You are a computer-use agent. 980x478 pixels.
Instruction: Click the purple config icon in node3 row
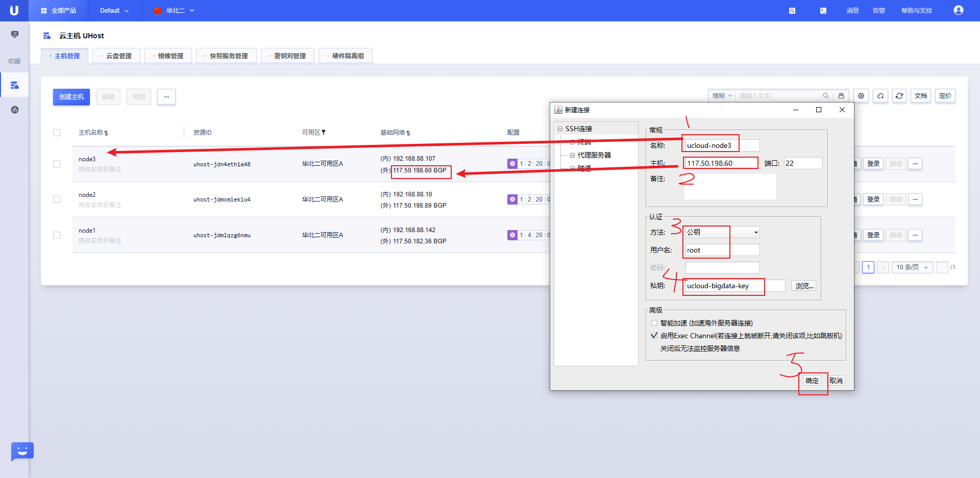(x=512, y=164)
